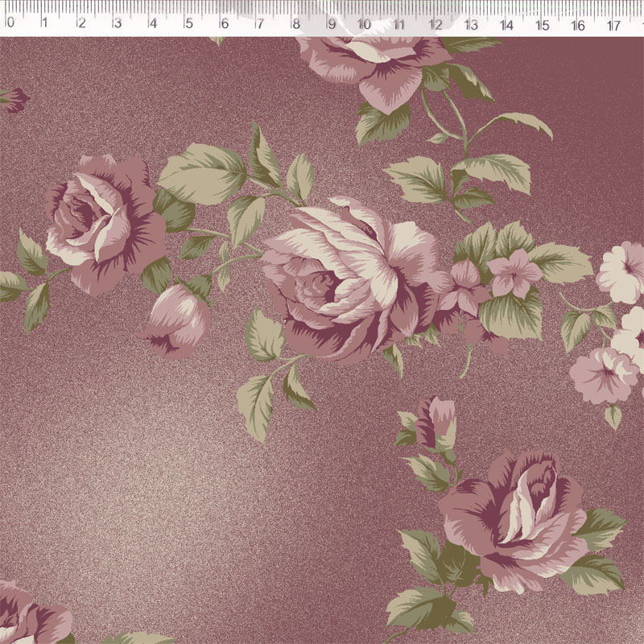This screenshot has height=644, width=644.
Task: Click the closed rosebud left of center rose
Action: [179, 320]
